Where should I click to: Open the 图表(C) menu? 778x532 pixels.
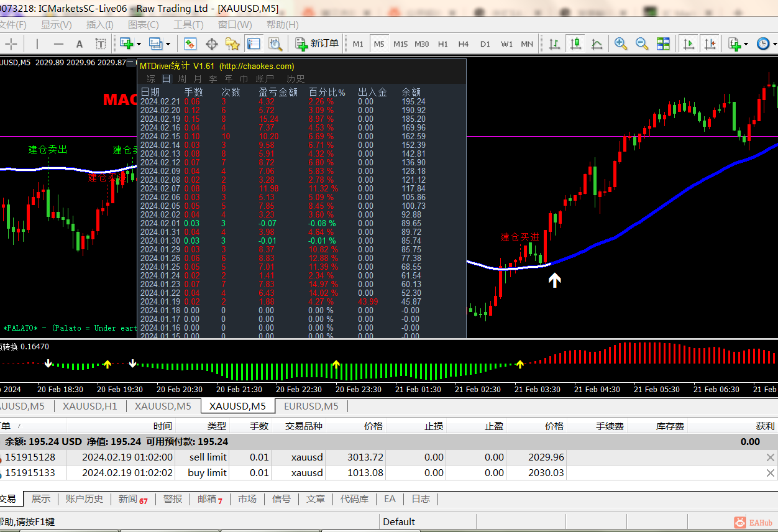click(144, 24)
